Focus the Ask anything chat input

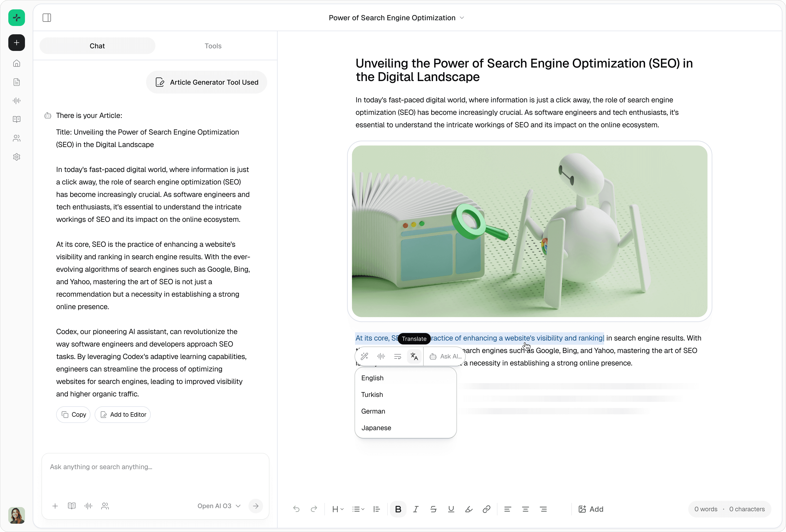coord(155,467)
